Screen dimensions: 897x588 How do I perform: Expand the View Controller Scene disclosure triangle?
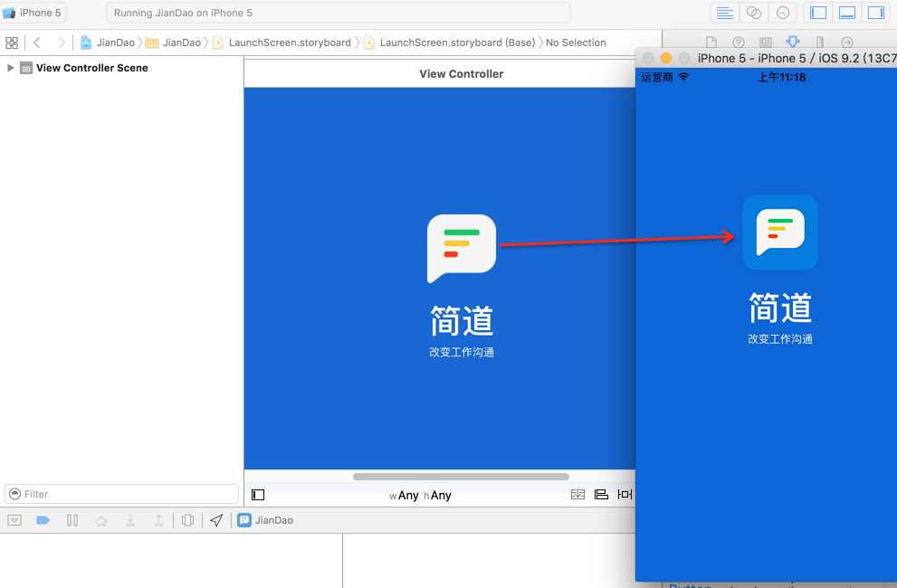(x=10, y=68)
